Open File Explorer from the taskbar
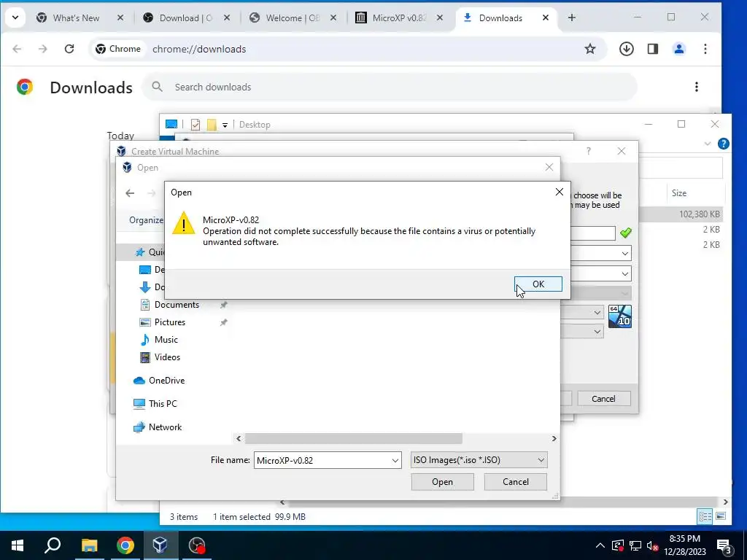This screenshot has width=747, height=560. [89, 545]
